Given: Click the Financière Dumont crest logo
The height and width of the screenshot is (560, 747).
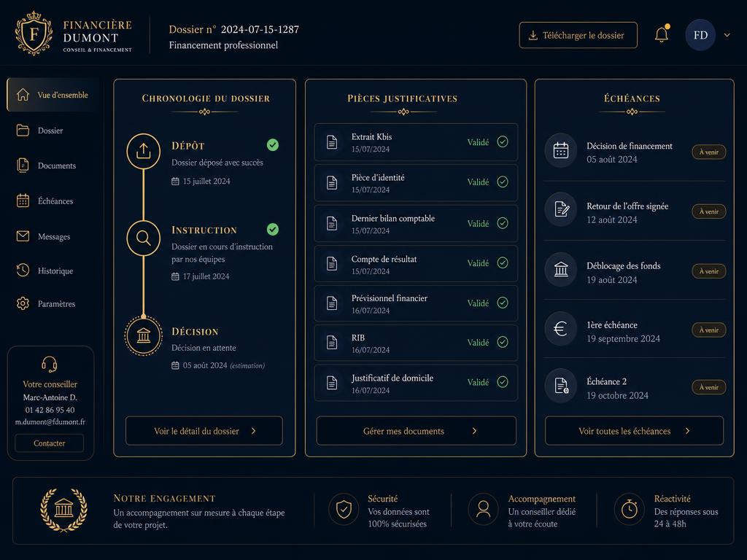Looking at the screenshot, I should [34, 34].
